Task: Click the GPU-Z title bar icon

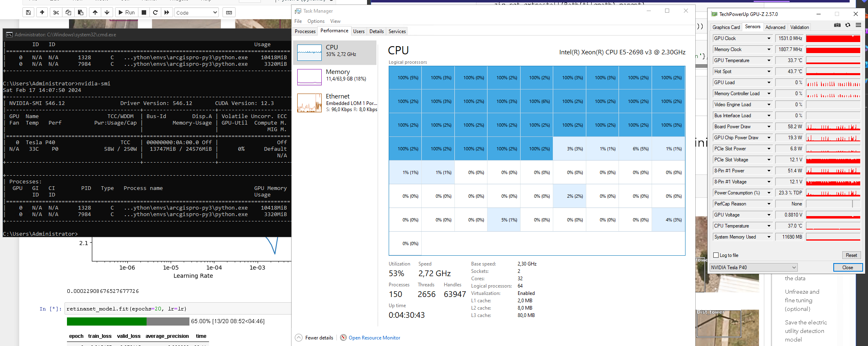Action: point(714,14)
